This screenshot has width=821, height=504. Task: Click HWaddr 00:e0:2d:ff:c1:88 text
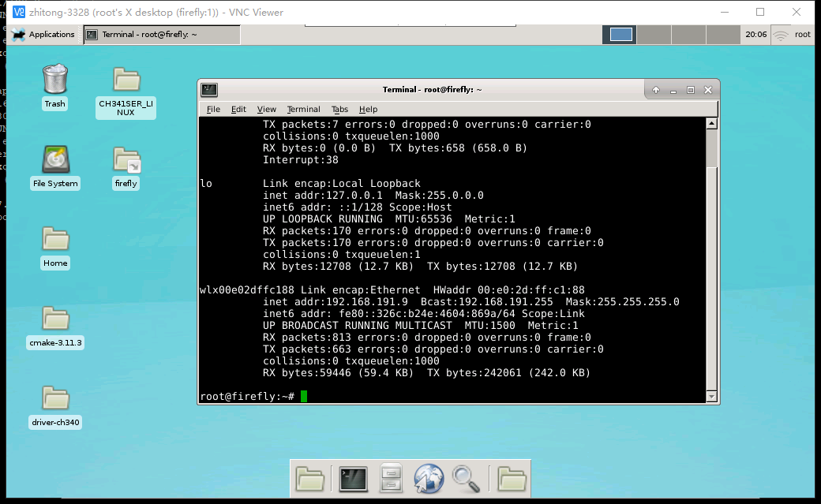[509, 290]
